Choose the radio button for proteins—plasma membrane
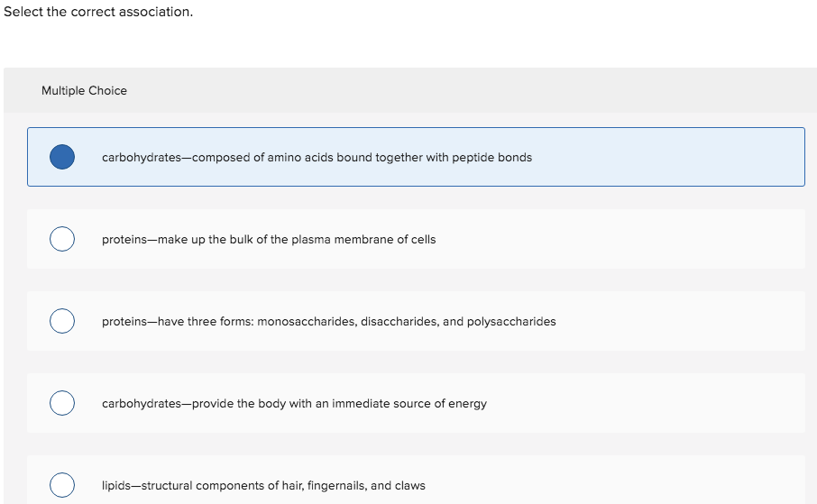Image resolution: width=817 pixels, height=504 pixels. [62, 239]
